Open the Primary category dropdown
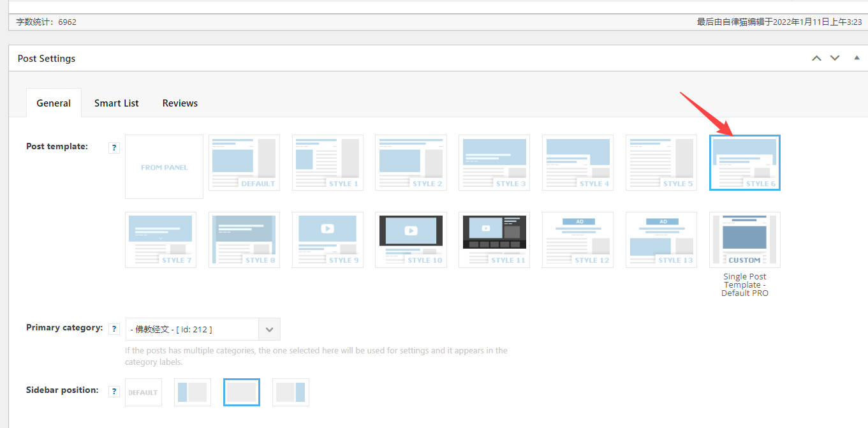 pos(203,329)
